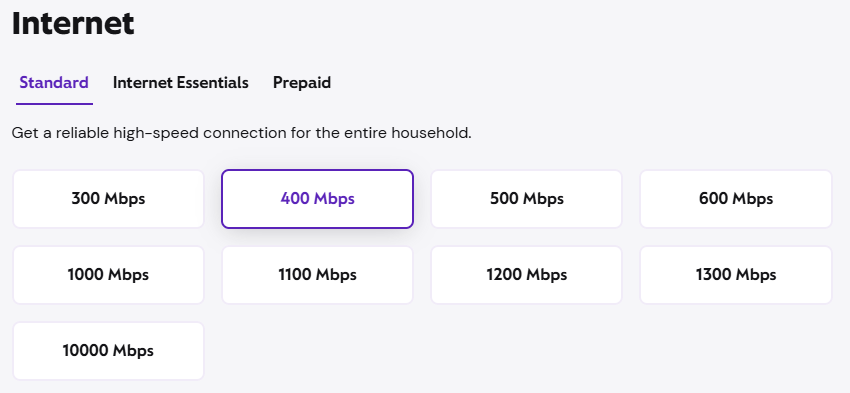This screenshot has height=393, width=850.
Task: Click the reliable high-speed connection description text
Action: tap(241, 133)
